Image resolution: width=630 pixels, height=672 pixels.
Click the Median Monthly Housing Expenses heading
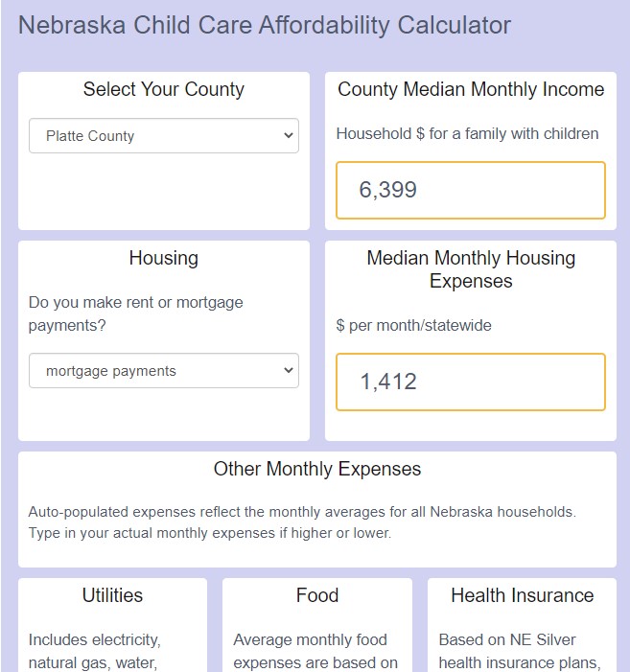tap(471, 269)
